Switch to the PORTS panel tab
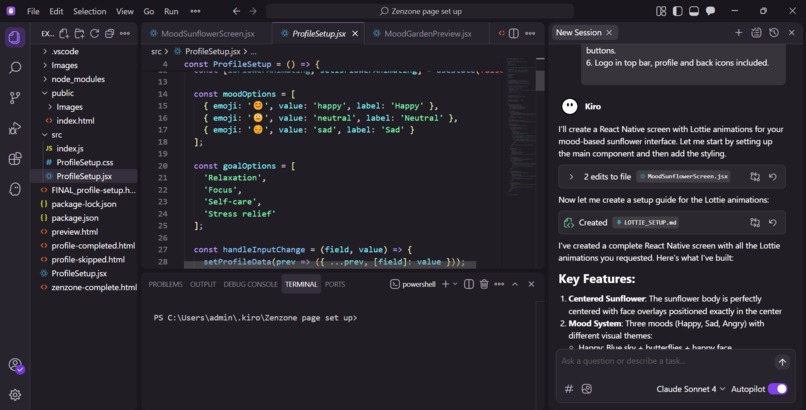 click(x=335, y=284)
